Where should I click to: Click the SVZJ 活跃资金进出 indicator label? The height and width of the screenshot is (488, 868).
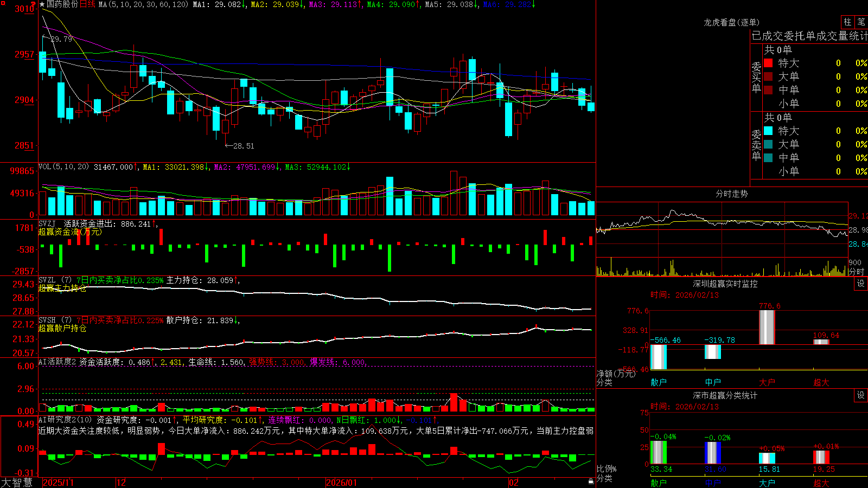(78, 224)
